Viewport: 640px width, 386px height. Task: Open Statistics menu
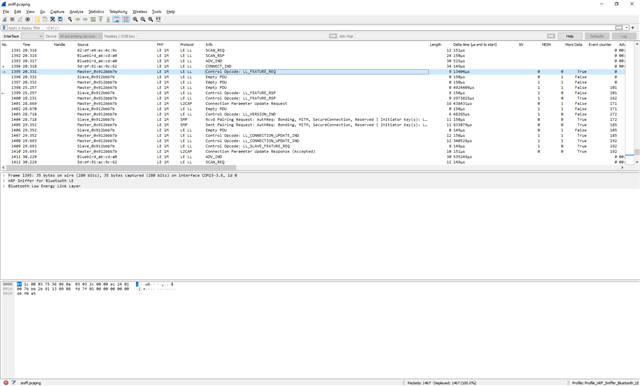point(96,12)
